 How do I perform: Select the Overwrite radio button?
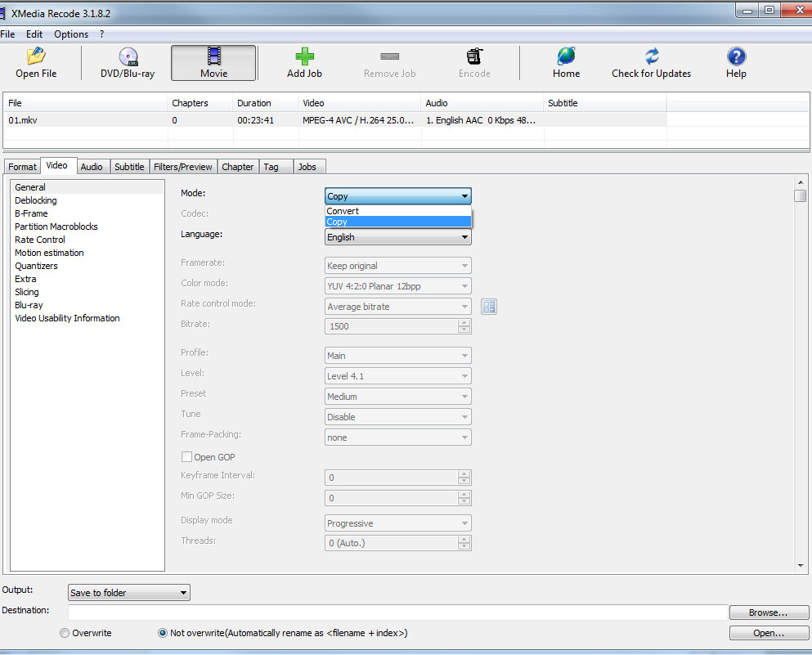pyautogui.click(x=65, y=633)
